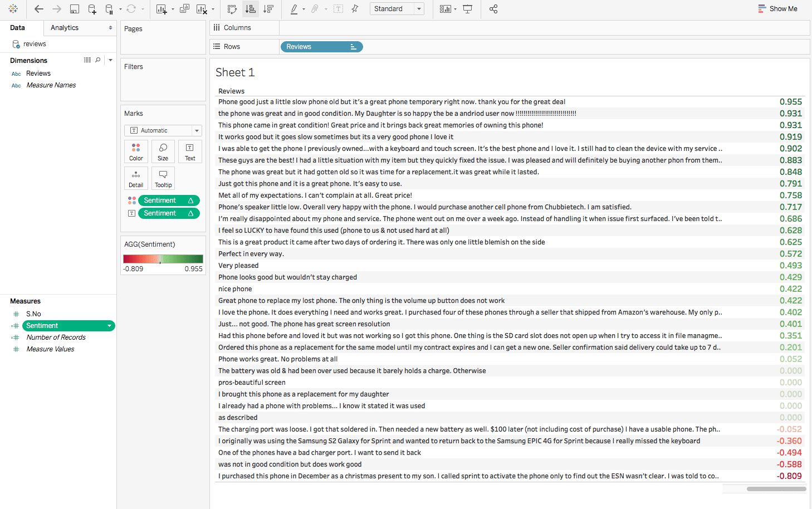Open the clear sheet dropdown arrow
Screen dimensions: 812x509
pyautogui.click(x=213, y=9)
